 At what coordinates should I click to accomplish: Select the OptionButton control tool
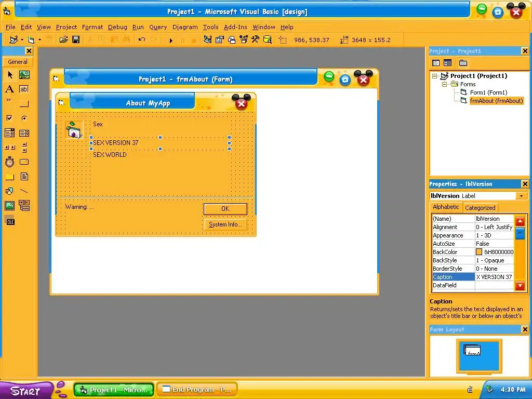(x=24, y=118)
